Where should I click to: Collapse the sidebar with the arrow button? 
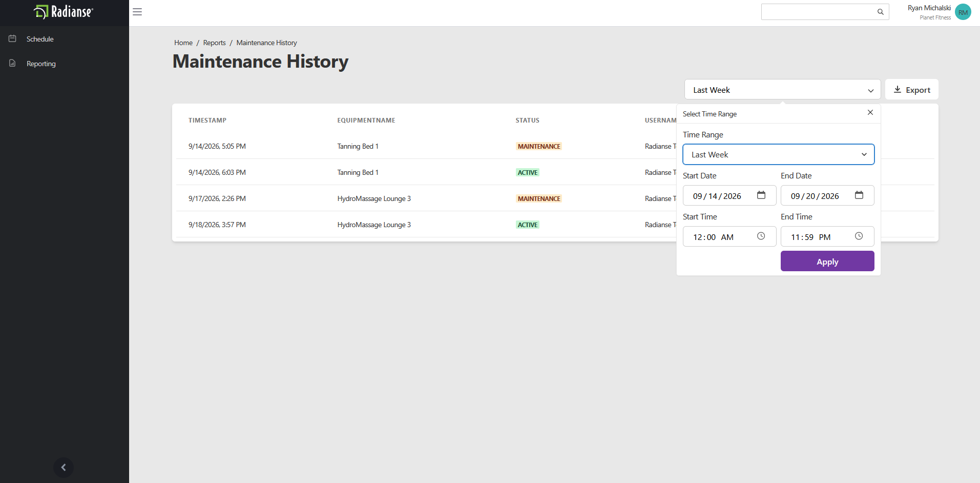[64, 467]
